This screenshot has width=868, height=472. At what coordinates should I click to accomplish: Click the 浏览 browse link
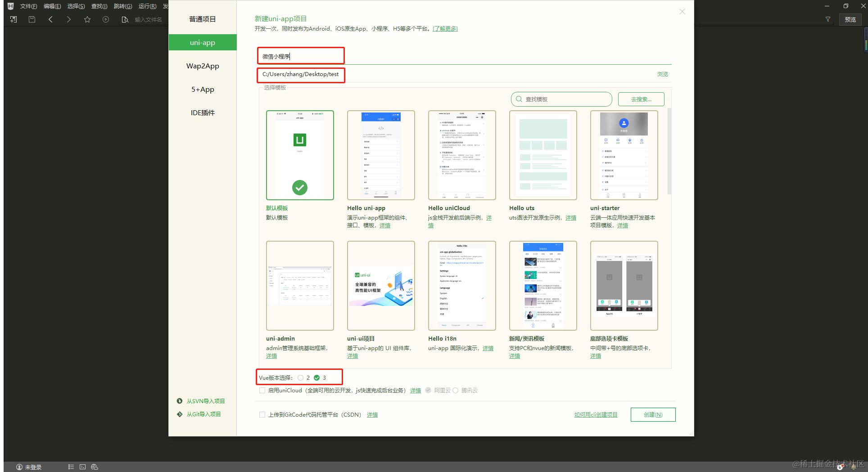point(662,74)
